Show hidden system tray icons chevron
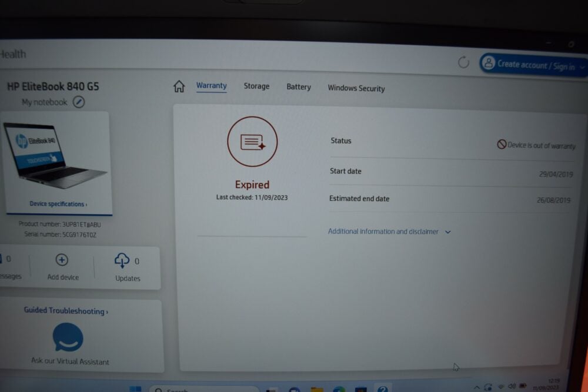 point(477,387)
